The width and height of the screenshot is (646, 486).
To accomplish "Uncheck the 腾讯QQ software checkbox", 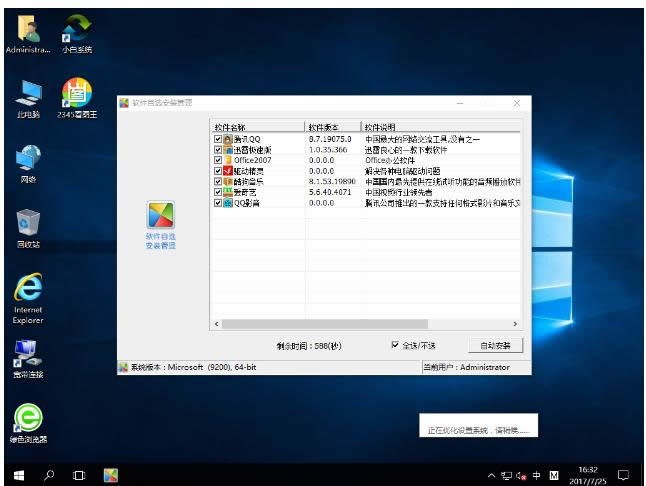I will pyautogui.click(x=218, y=139).
